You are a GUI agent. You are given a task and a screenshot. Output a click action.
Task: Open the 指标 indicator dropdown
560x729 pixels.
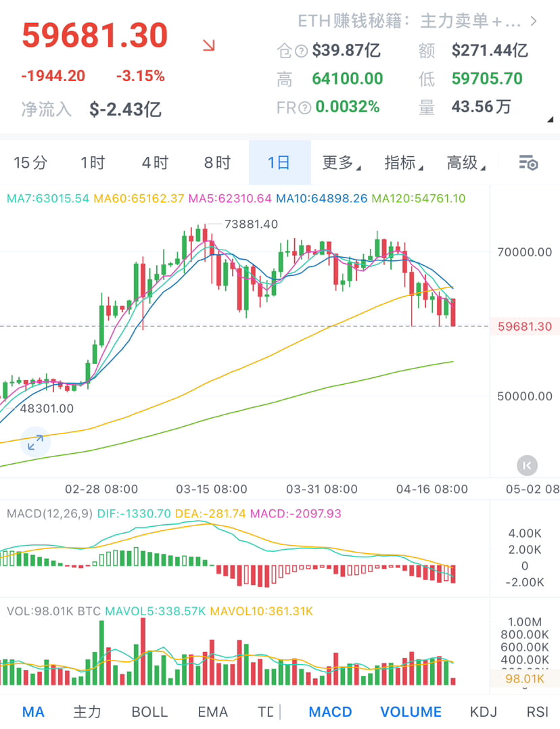click(x=400, y=162)
